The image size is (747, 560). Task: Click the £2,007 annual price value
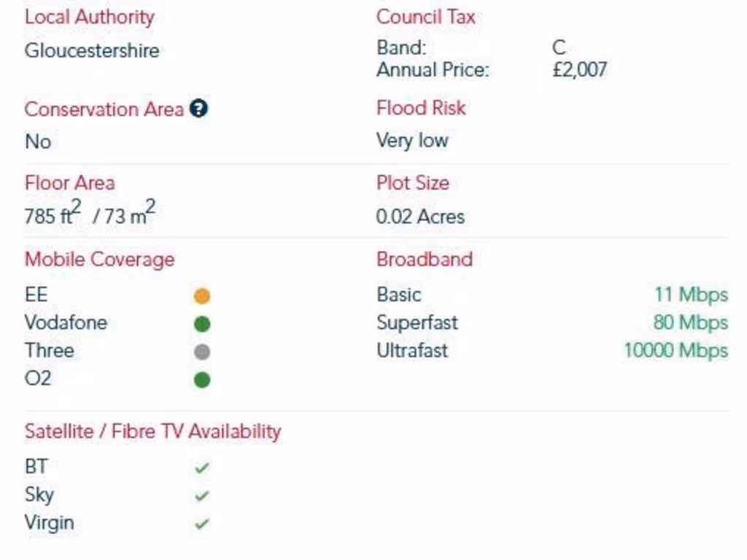click(579, 71)
